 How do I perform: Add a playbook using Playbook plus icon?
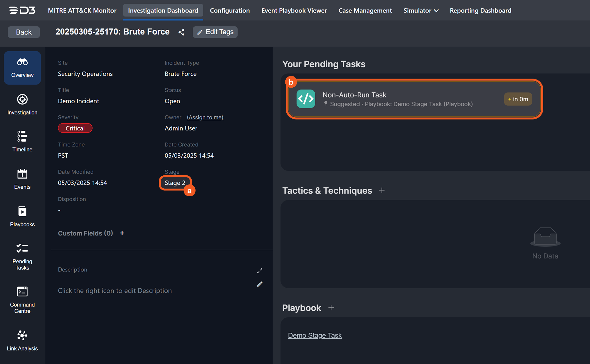[331, 308]
